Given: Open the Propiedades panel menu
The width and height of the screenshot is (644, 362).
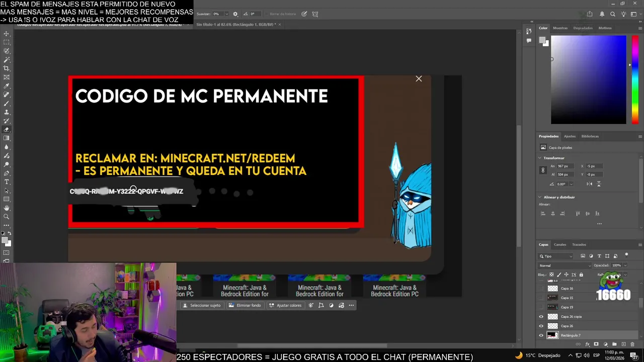Looking at the screenshot, I should pyautogui.click(x=640, y=136).
